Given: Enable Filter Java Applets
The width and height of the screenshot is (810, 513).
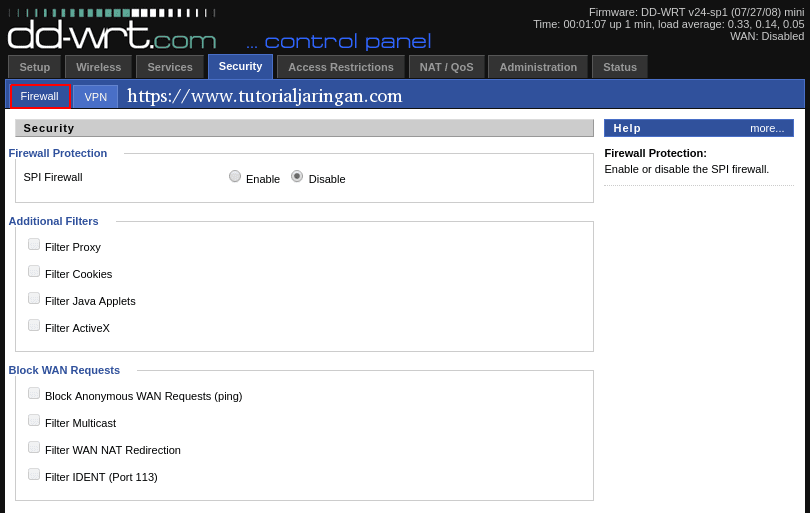Looking at the screenshot, I should pos(34,298).
